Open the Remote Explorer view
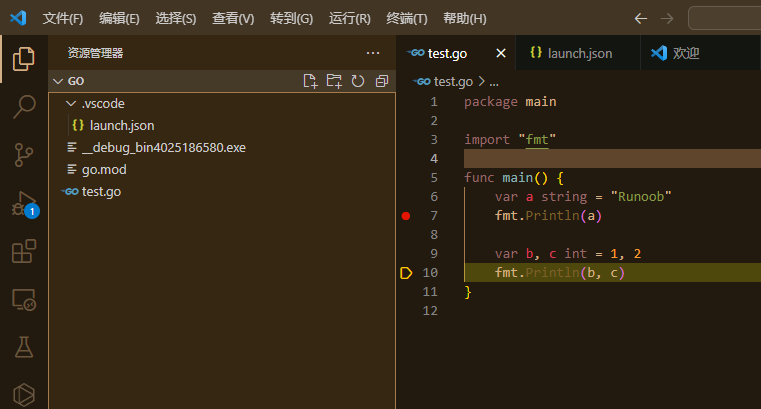The height and width of the screenshot is (409, 761). (23, 299)
